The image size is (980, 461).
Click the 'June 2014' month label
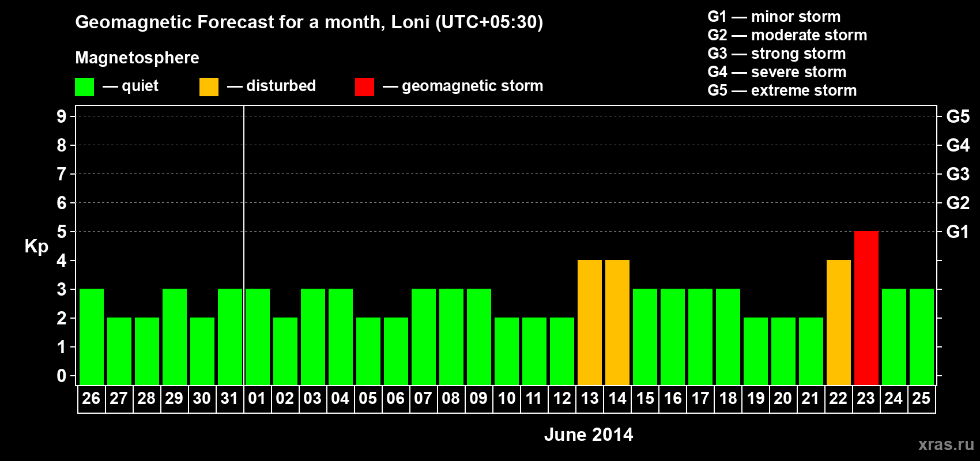pos(589,434)
